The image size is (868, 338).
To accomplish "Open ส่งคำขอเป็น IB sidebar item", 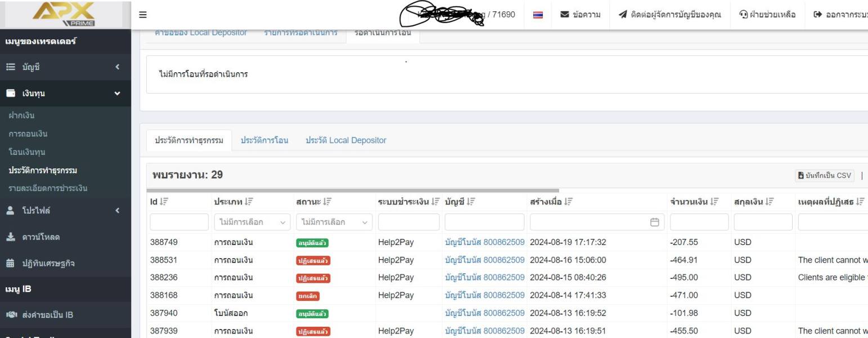I will pos(65,315).
